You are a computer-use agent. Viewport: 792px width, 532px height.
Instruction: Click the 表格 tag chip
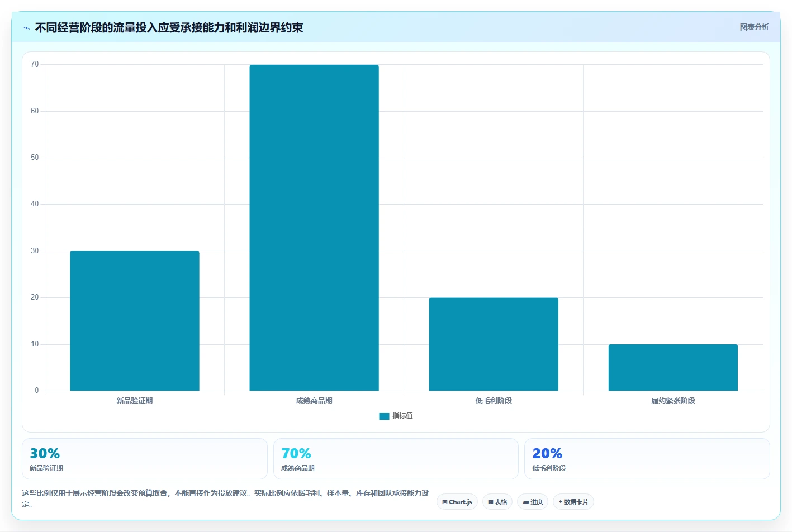[x=497, y=502]
